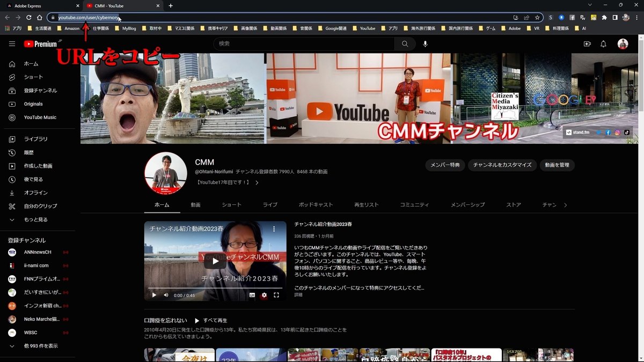Click the search magnifier button
Screen dimensions: 644x362
[405, 44]
